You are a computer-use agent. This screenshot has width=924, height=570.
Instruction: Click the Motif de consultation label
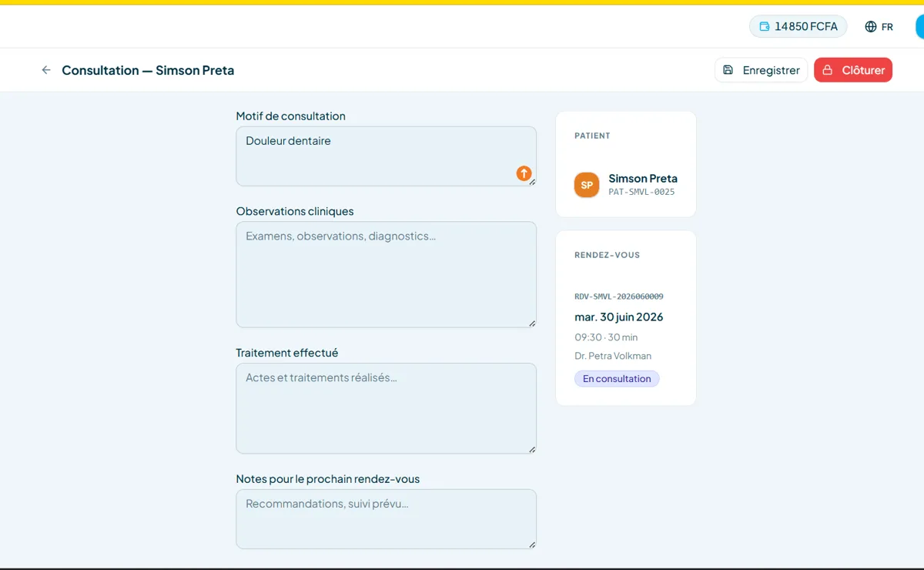point(290,116)
